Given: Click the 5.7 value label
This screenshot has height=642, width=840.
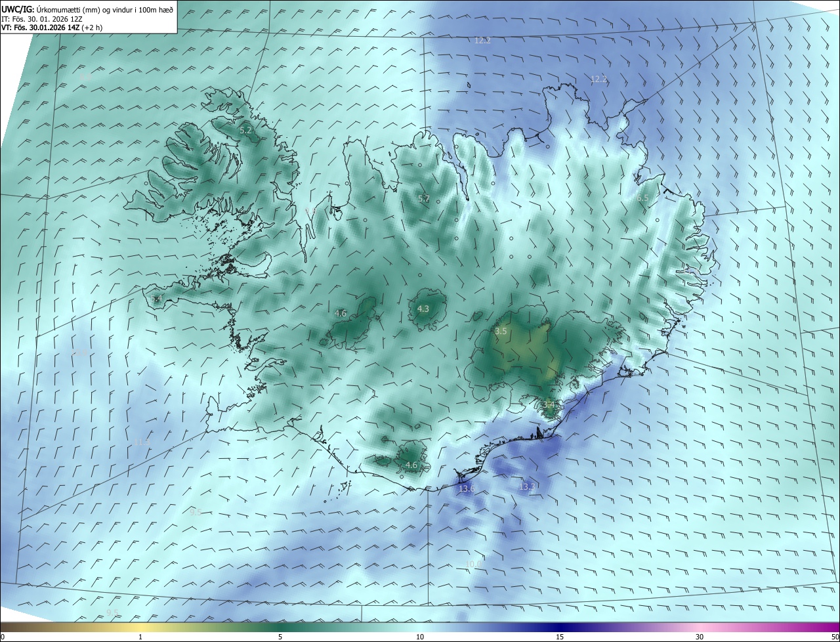Looking at the screenshot, I should click(x=424, y=198).
